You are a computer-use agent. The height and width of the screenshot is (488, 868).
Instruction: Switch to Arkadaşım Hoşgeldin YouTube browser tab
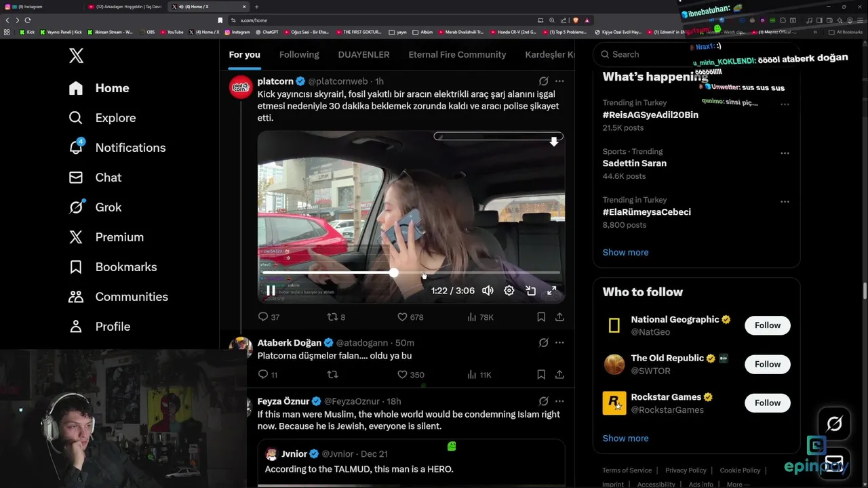(125, 7)
